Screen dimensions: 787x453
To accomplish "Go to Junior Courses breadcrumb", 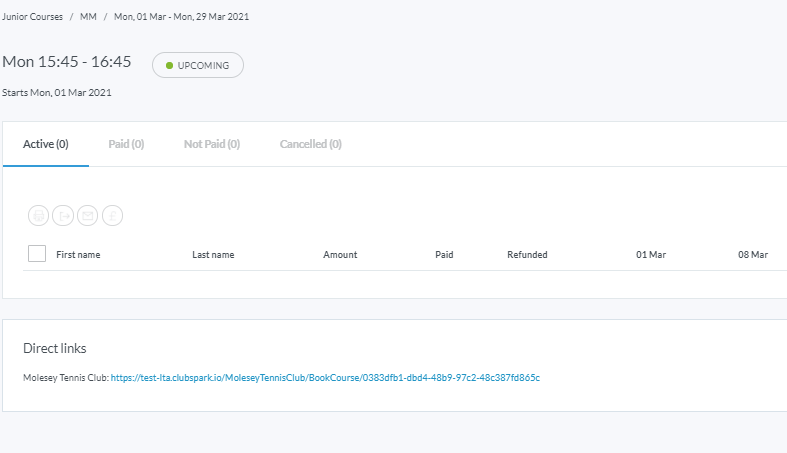I will (x=33, y=18).
